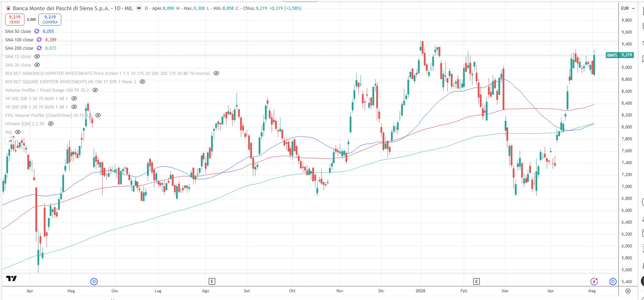Screen dimensions: 644x300
Task: Click the 9,400 level on the price scale
Action: [x=626, y=44]
